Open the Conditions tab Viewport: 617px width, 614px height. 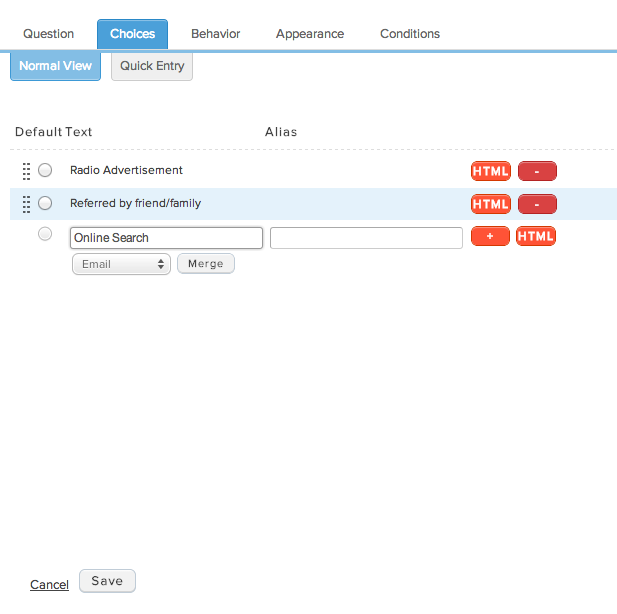click(x=410, y=34)
